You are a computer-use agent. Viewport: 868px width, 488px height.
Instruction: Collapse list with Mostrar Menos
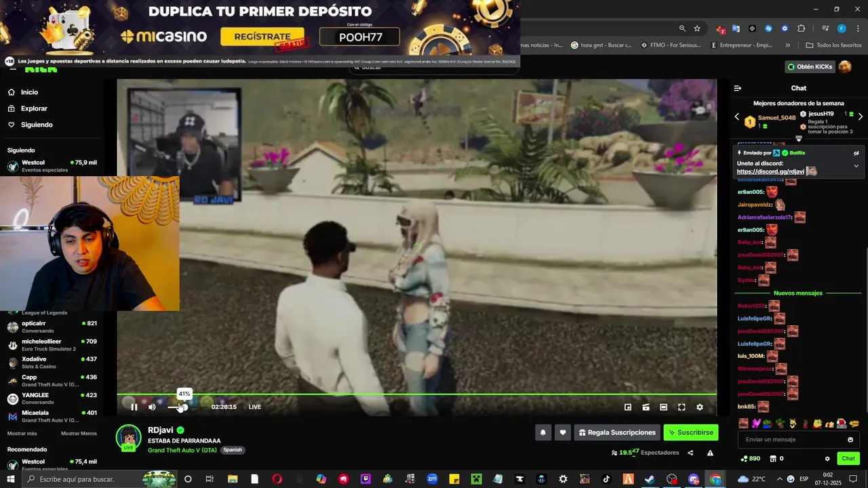(x=79, y=434)
